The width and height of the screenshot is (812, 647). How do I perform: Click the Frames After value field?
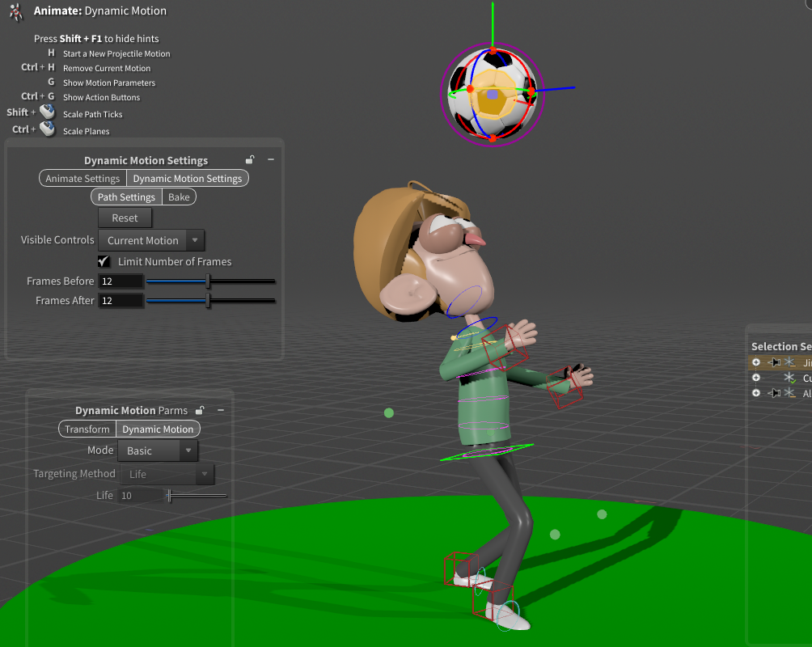coord(121,300)
